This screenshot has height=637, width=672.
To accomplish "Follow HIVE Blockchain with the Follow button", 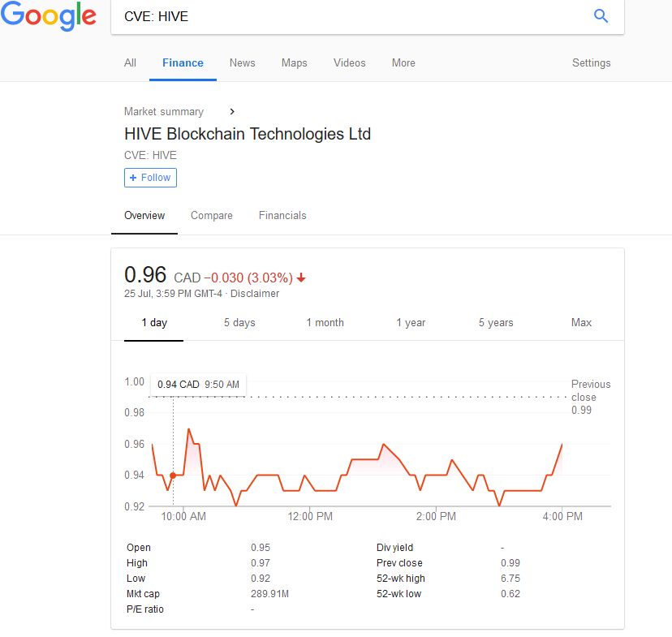I will (x=150, y=178).
